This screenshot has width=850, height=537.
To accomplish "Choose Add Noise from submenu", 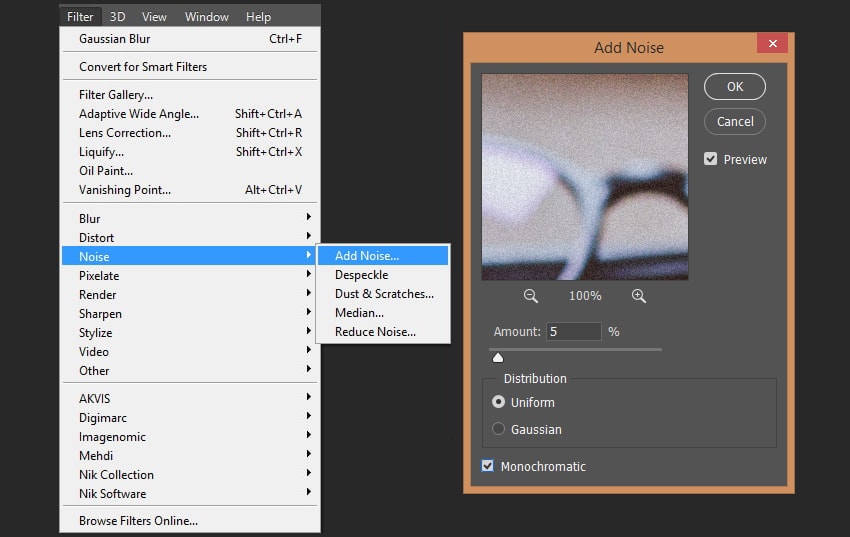I will [x=367, y=256].
